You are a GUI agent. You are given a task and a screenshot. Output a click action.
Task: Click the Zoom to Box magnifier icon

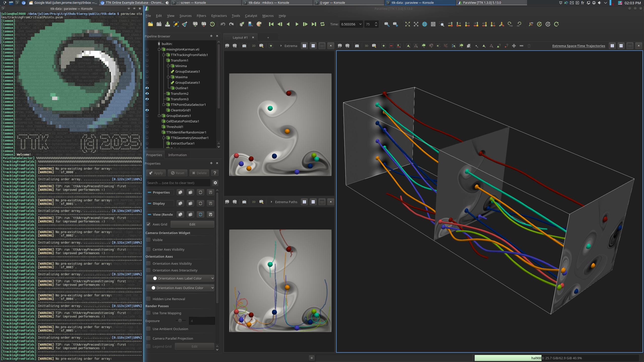(442, 24)
